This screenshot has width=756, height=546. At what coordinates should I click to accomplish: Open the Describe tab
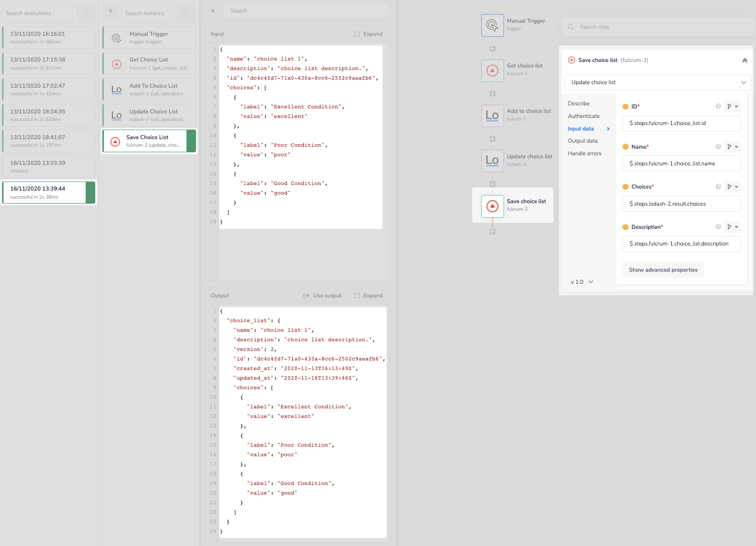[x=579, y=103]
